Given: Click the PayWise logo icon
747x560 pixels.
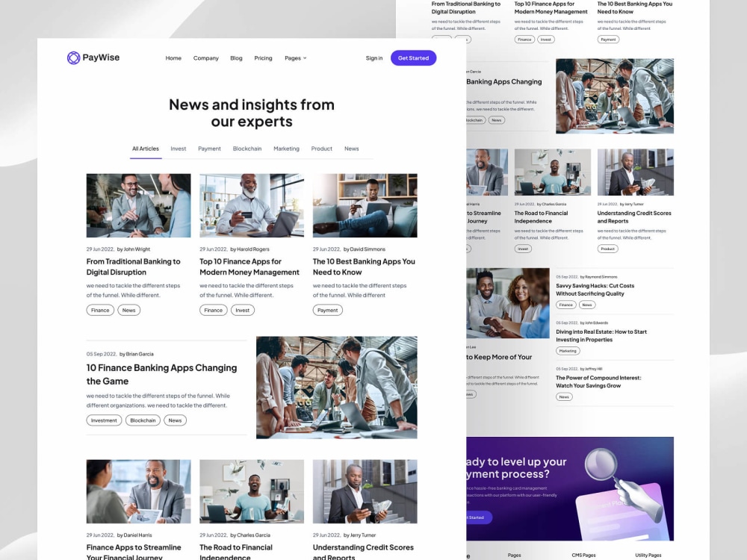Looking at the screenshot, I should [x=74, y=57].
